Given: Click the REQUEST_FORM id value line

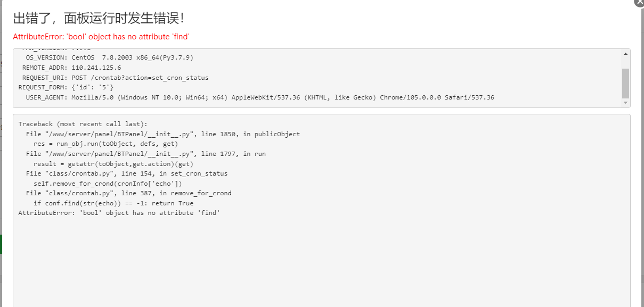Looking at the screenshot, I should pyautogui.click(x=66, y=87).
